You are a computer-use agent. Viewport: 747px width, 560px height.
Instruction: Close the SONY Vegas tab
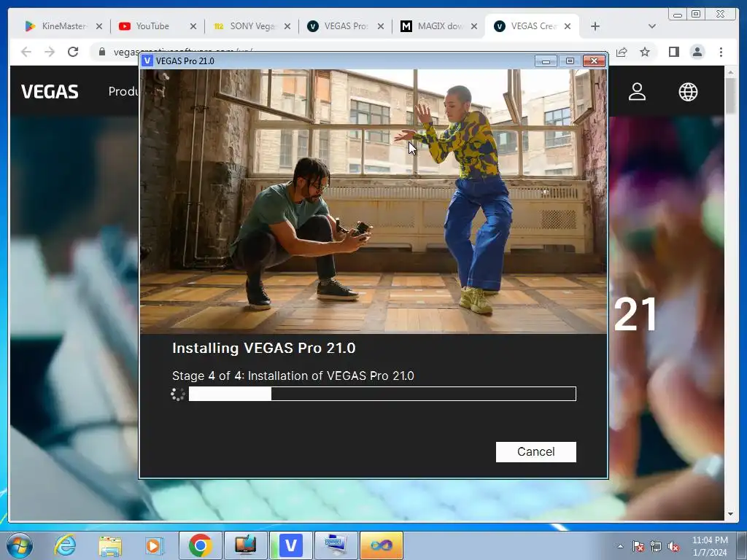tap(287, 27)
